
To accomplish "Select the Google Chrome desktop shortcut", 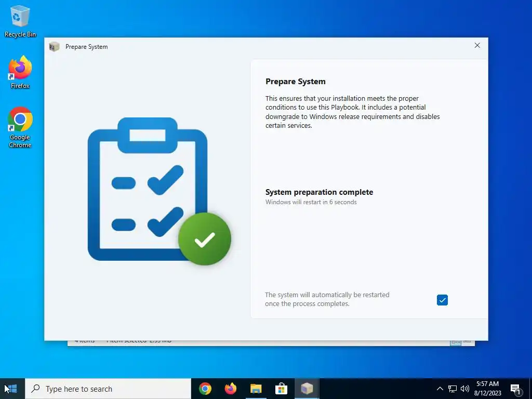I will pos(20,128).
